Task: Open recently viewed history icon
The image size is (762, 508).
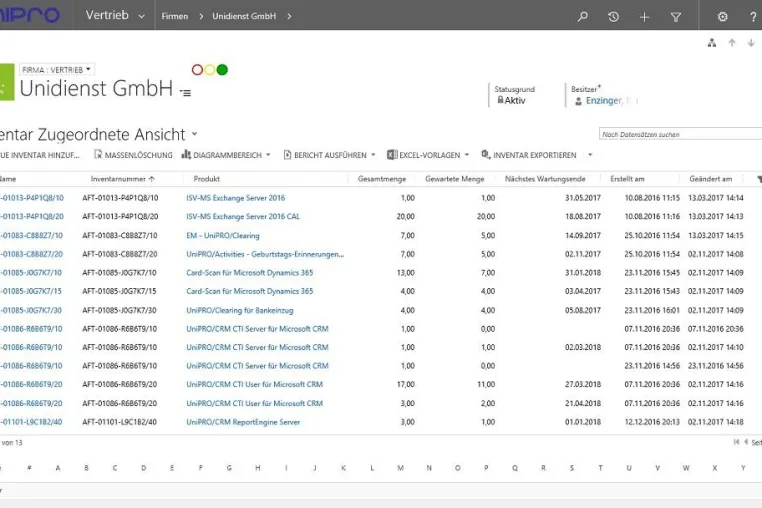Action: click(x=613, y=17)
